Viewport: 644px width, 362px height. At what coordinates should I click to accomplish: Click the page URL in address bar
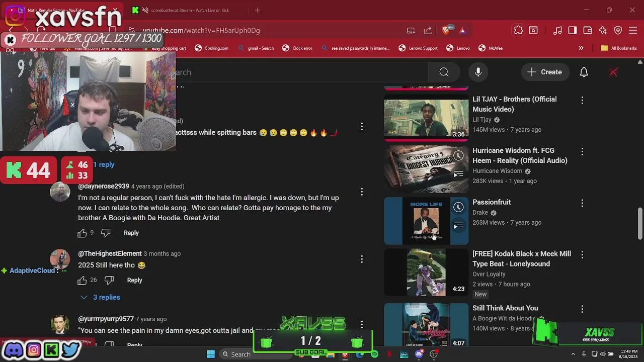pos(201,31)
